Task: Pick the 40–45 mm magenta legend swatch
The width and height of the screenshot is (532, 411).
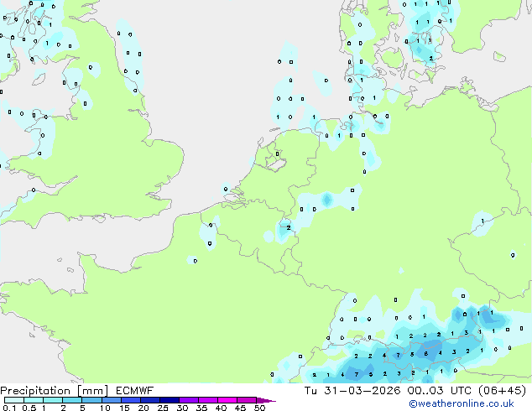Action: coord(227,400)
